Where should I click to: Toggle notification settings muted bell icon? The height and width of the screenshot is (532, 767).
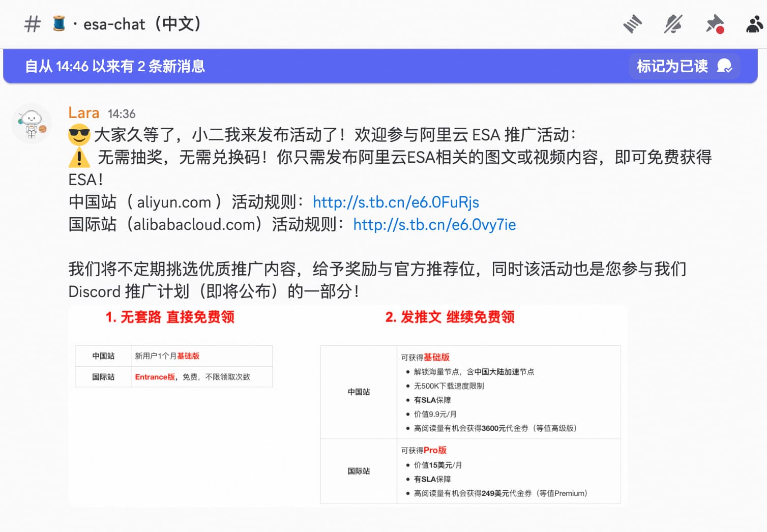(x=673, y=24)
